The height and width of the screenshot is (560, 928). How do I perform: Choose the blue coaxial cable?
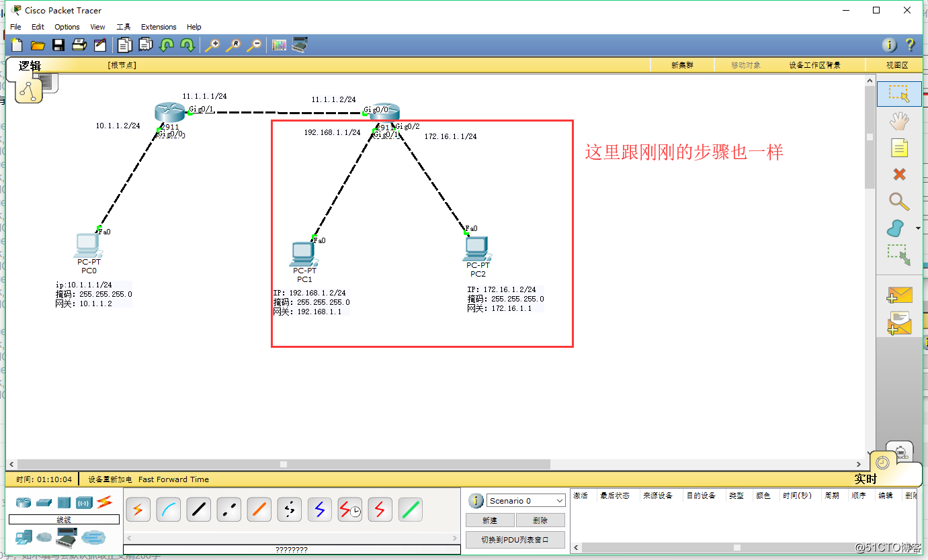319,510
